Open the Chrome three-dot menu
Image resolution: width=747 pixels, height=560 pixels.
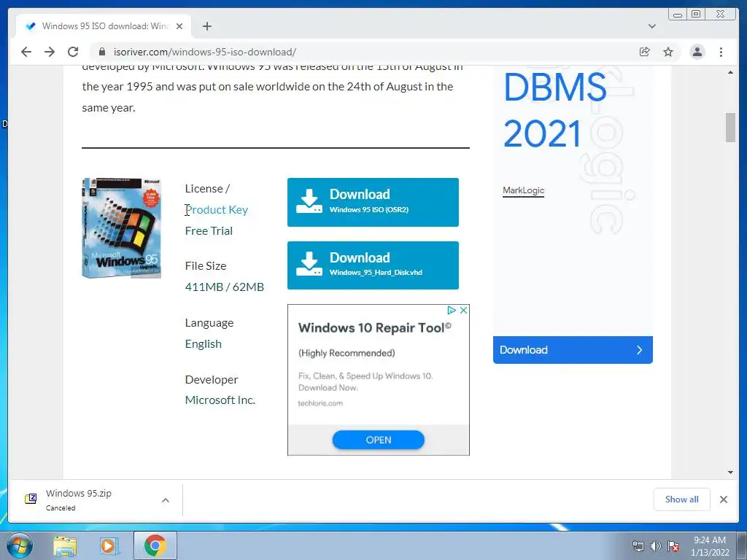[x=721, y=52]
